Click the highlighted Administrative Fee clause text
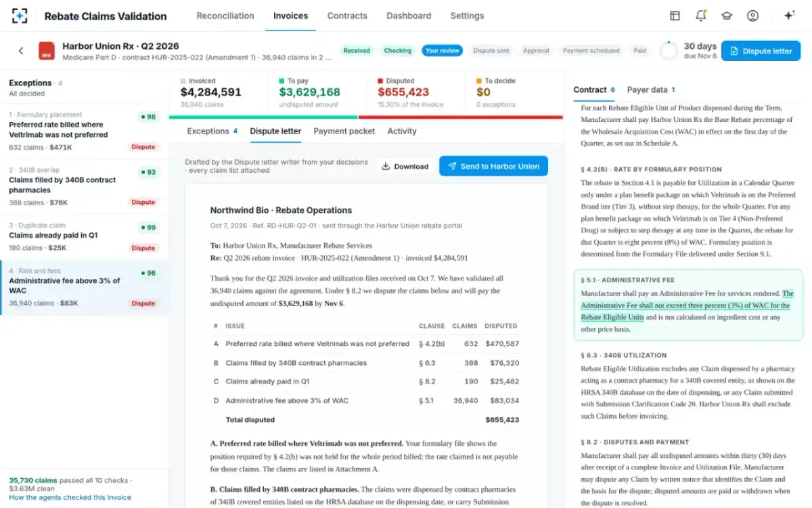 tap(687, 305)
